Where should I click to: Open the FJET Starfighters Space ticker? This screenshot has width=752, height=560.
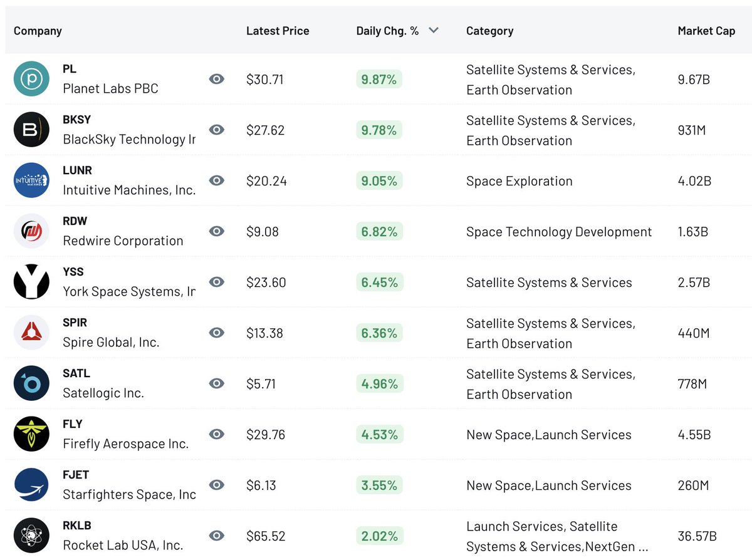(75, 475)
